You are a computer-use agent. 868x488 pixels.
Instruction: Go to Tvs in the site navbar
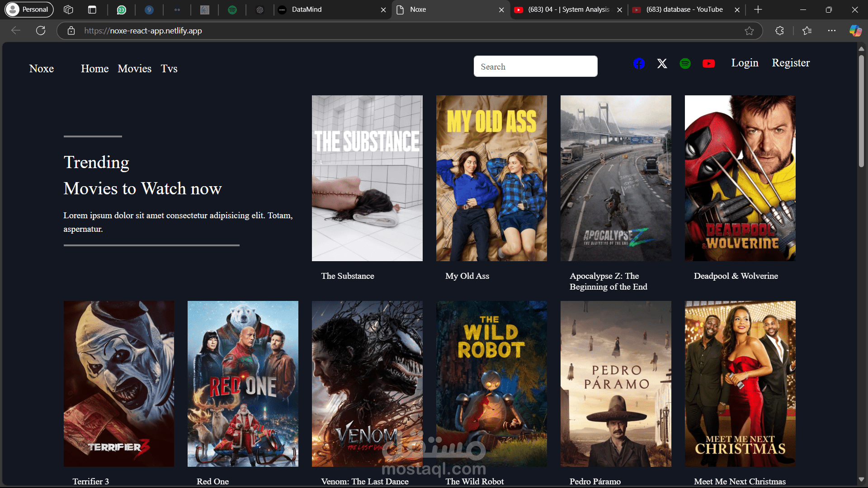click(169, 69)
